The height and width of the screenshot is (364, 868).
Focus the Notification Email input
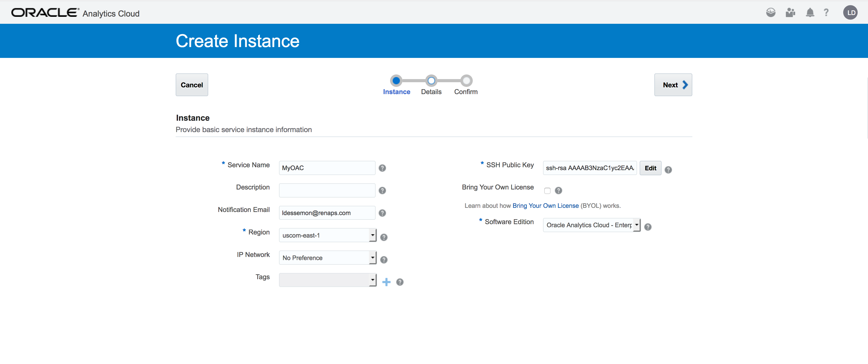pyautogui.click(x=327, y=213)
